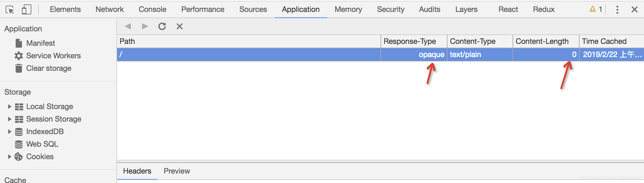Click the refresh cache icon
Viewport: 644px width, 183px height.
tap(162, 26)
